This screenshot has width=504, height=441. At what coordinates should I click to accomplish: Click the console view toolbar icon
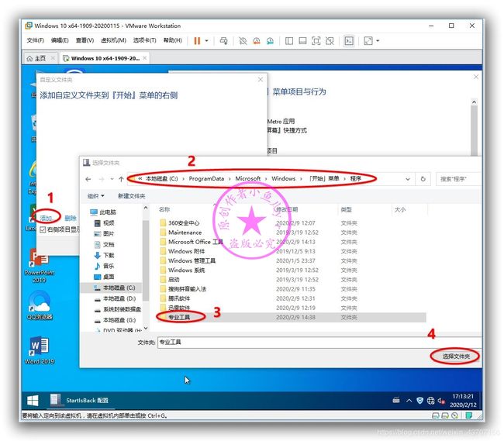tap(349, 41)
